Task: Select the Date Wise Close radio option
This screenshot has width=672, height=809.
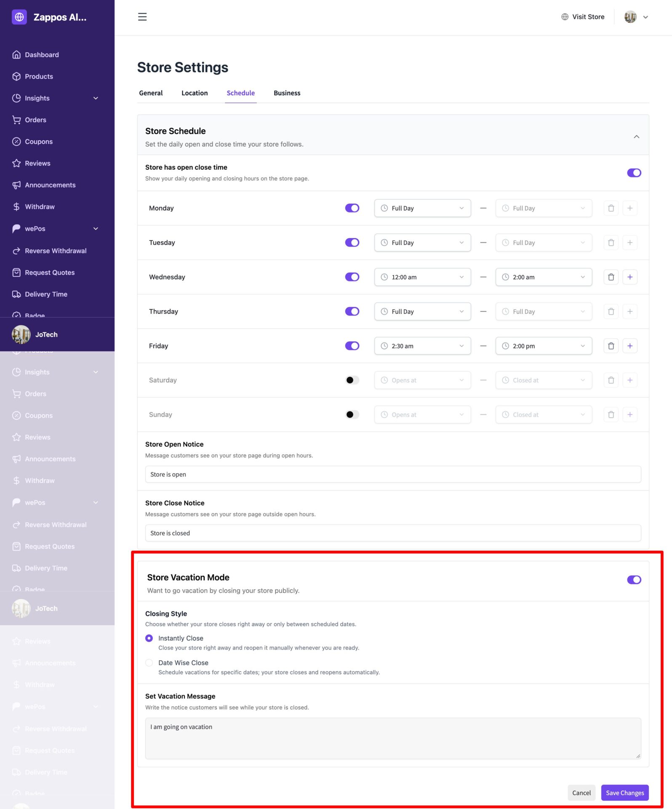Action: [149, 663]
